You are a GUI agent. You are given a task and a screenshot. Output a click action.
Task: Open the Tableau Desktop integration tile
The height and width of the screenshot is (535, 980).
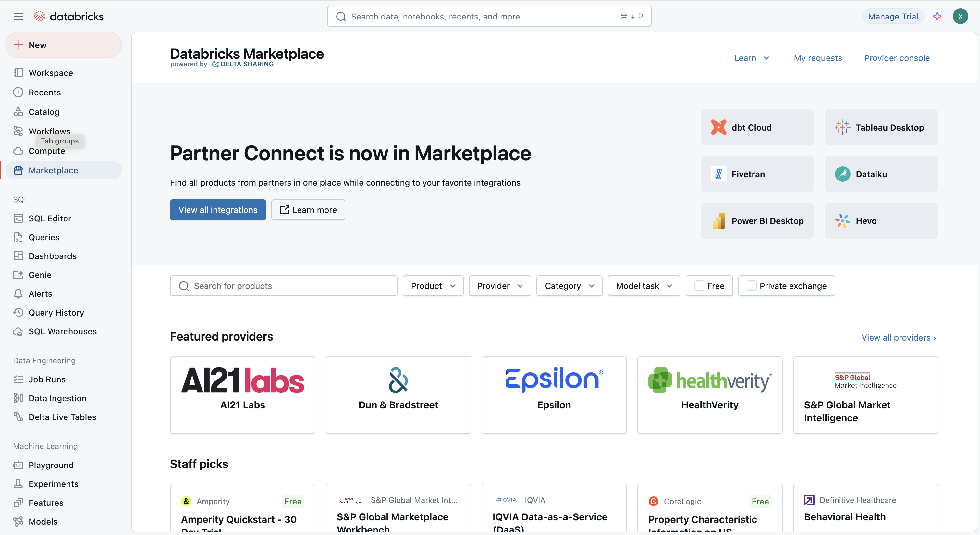881,127
